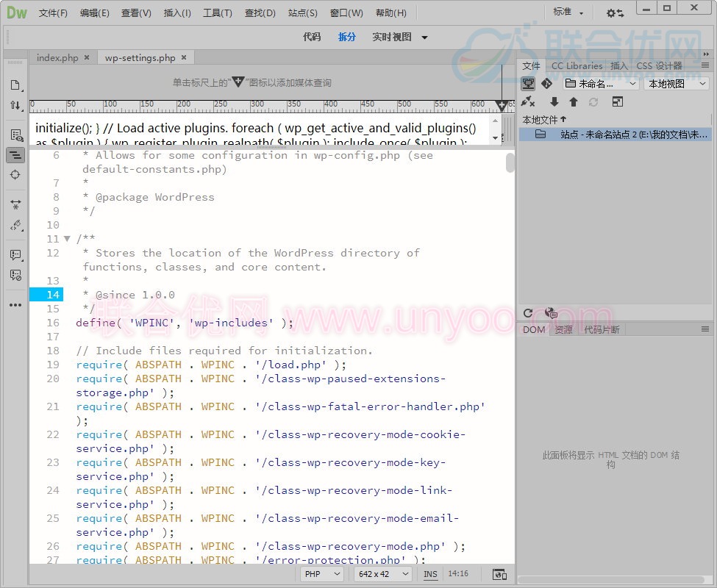Click live view scroll up arrow
The image size is (717, 588).
495,121
